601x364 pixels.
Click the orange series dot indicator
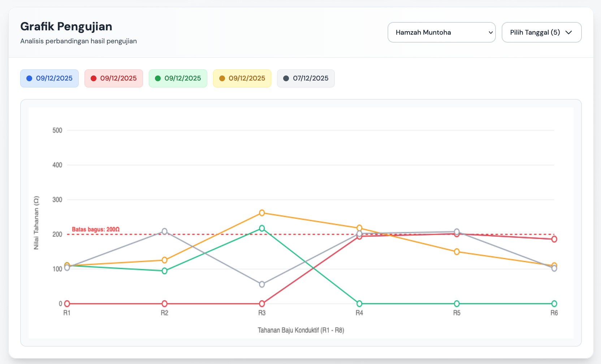pos(222,78)
